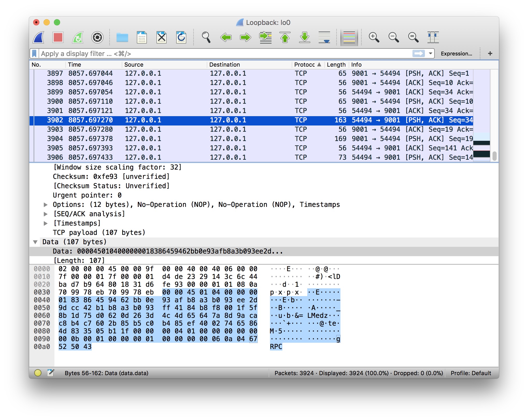Stop the capture with the red square

[x=58, y=37]
